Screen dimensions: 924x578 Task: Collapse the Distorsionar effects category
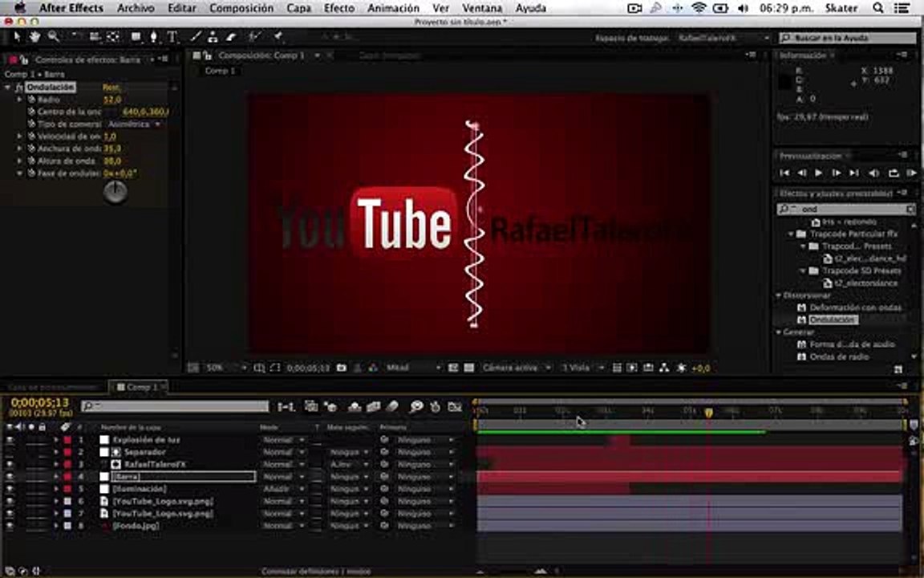(779, 295)
